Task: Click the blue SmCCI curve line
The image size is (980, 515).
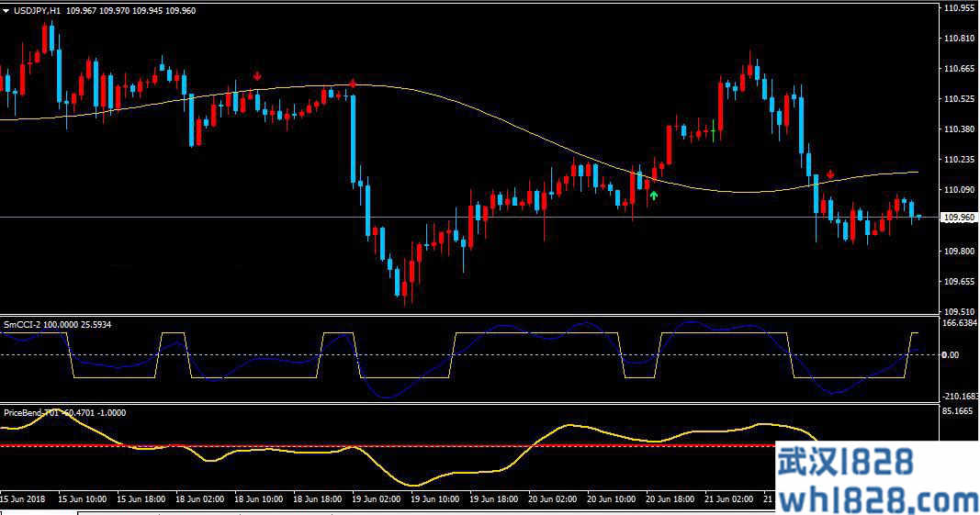Action: pos(386,397)
